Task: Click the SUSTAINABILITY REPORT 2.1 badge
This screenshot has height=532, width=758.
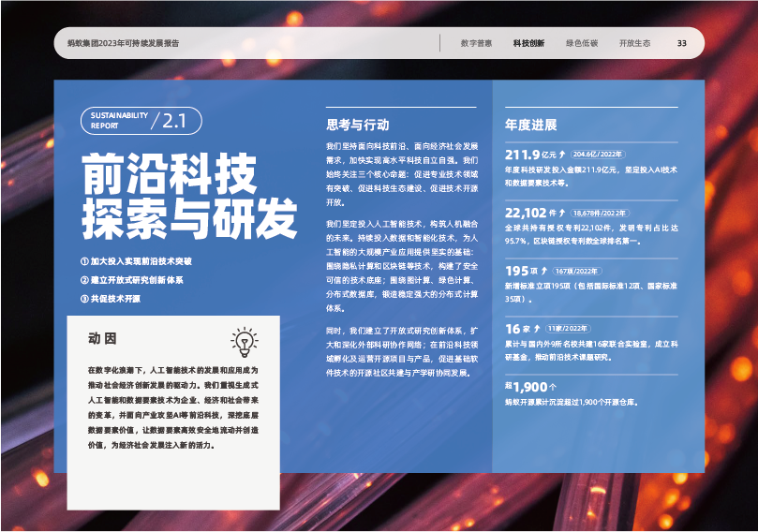Action: (x=140, y=121)
